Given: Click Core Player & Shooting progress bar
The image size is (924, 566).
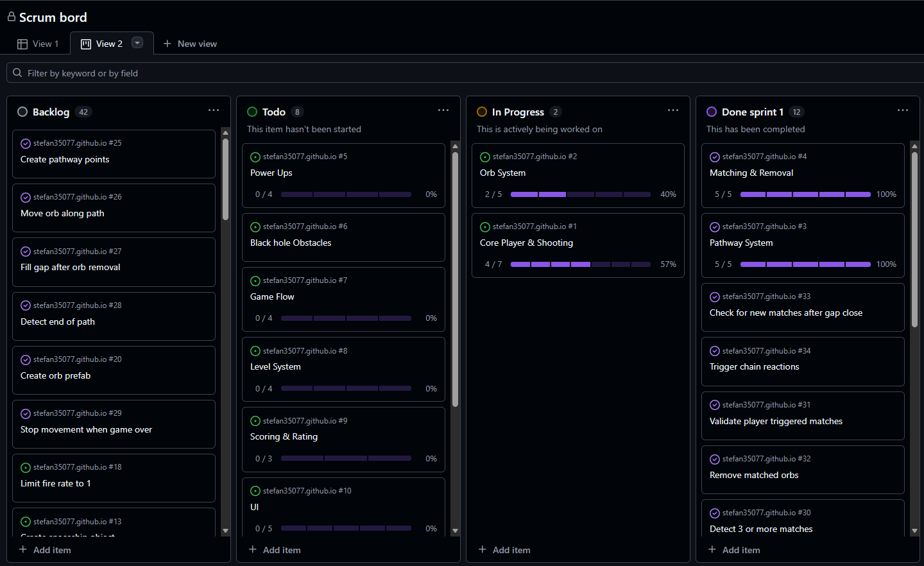Looking at the screenshot, I should [x=580, y=264].
